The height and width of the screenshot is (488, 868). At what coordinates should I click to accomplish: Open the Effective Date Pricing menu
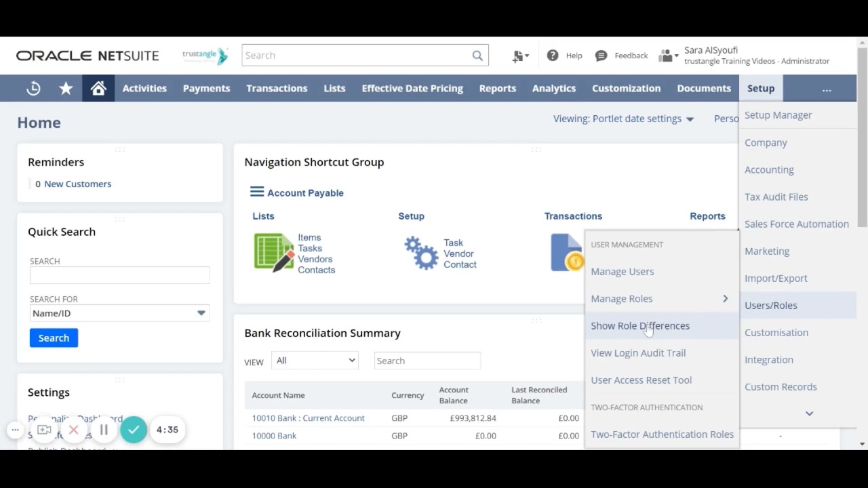tap(412, 88)
